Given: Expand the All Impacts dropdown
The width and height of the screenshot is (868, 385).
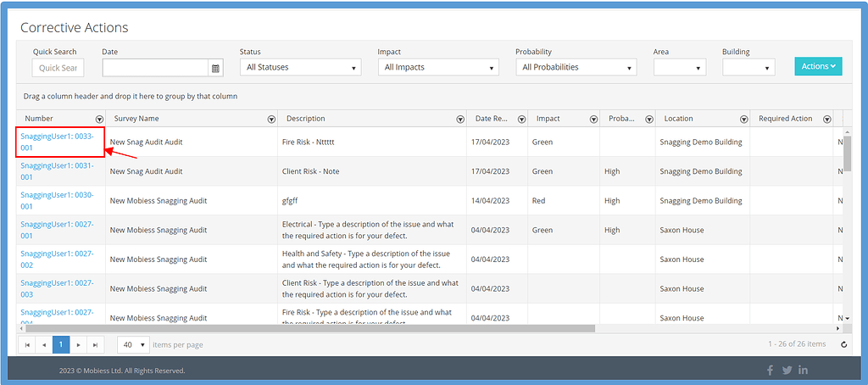Looking at the screenshot, I should pyautogui.click(x=438, y=68).
